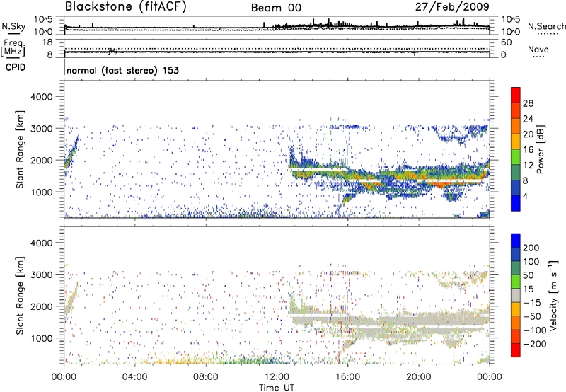
Task: Pick the gray segment of velocity colorbar
Action: pyautogui.click(x=516, y=295)
